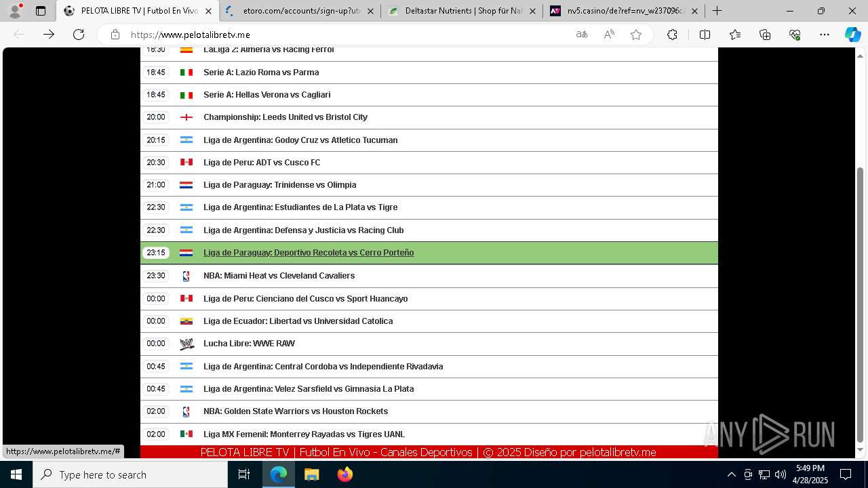Open Serie A: Lazio Roma vs Parma

pos(261,73)
